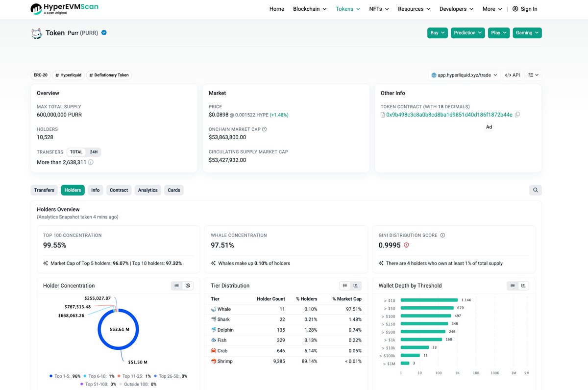Click the Onchain Market Cap help icon

coord(265,129)
